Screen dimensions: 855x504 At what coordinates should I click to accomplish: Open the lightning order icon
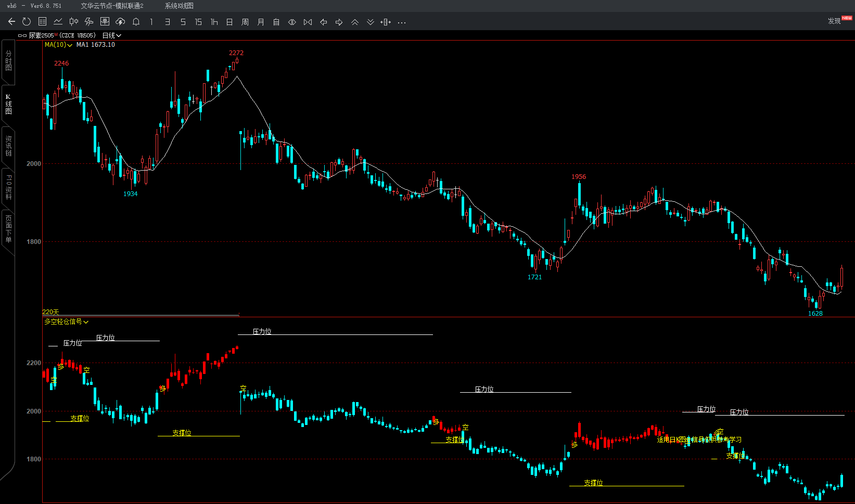pos(89,22)
